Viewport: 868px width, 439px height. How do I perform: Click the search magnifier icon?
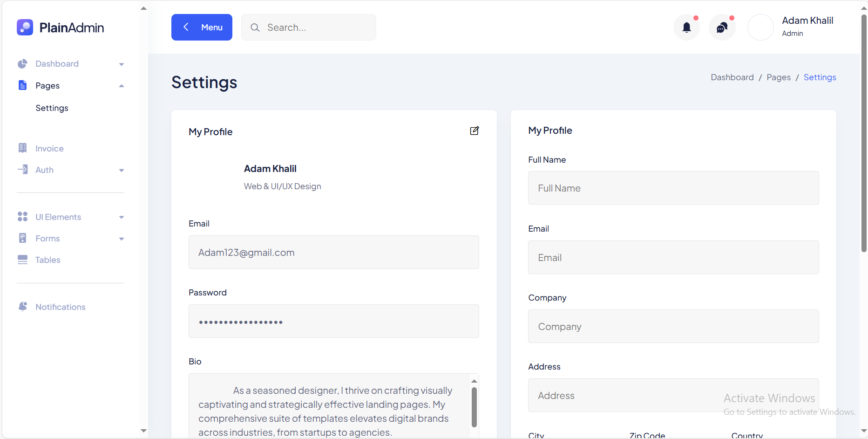(x=255, y=27)
